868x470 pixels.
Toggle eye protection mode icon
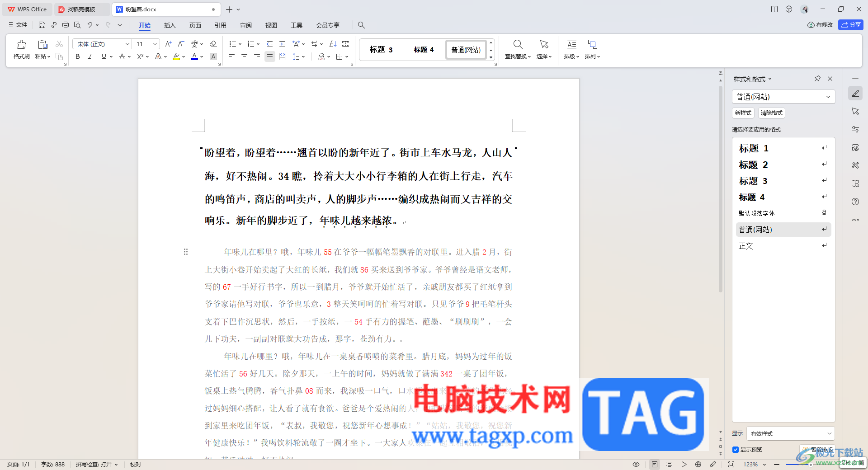636,464
